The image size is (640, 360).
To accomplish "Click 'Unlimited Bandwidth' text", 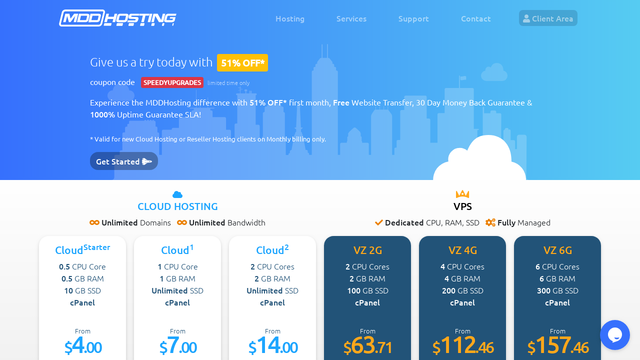I will (227, 223).
